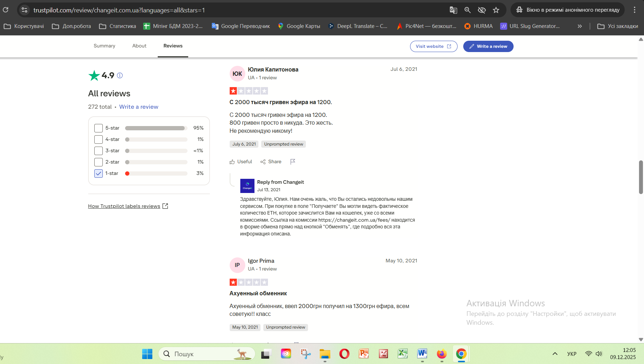Open the Доп.робота bookmarks folder
Image resolution: width=644 pixels, height=364 pixels.
(x=71, y=26)
